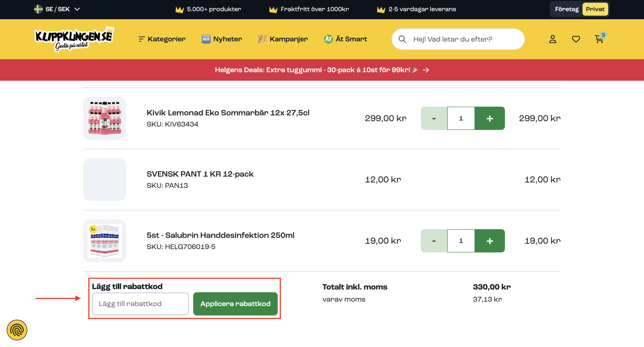Click the Kategorier hamburger lines icon
The width and height of the screenshot is (644, 347).
pos(142,39)
